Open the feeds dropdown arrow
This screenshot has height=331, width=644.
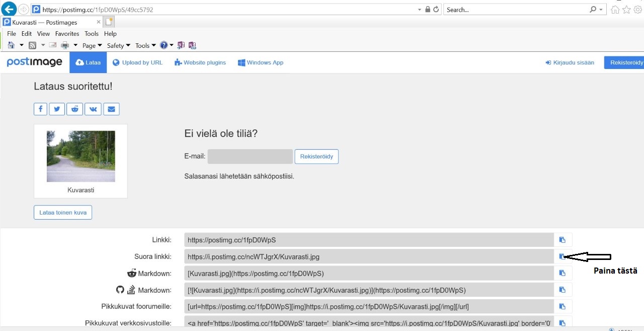(x=43, y=45)
